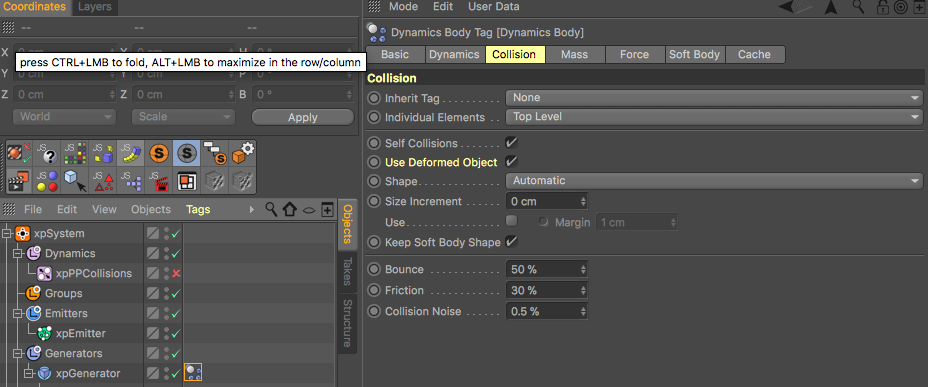Click the orange square layout panel icon
928x387 pixels.
[187, 180]
